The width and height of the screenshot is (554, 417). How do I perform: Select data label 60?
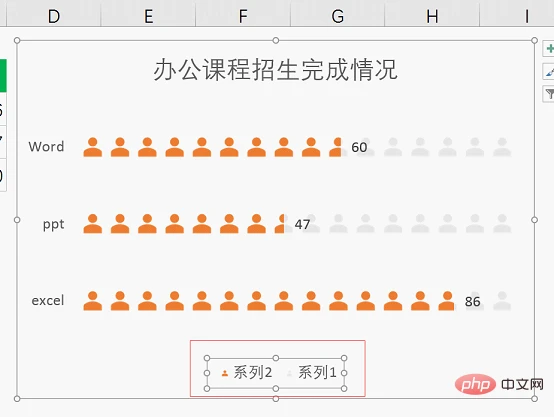coord(359,147)
